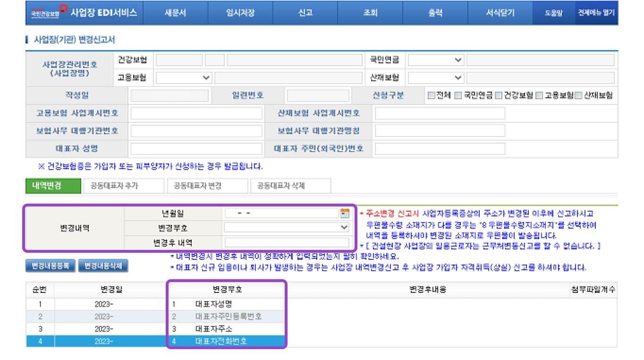
Task: Switch to the 공동대표자 추가 tab
Action: coord(123,185)
